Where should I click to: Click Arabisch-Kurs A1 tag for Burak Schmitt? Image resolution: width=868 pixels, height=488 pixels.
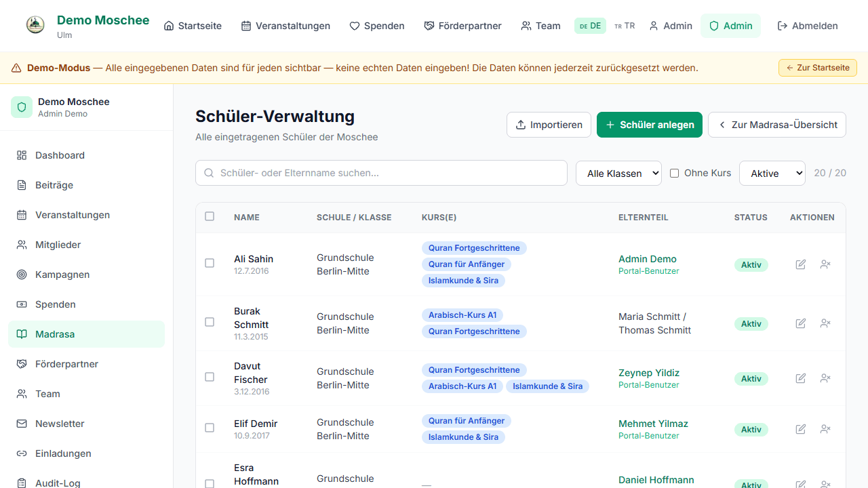tap(462, 315)
